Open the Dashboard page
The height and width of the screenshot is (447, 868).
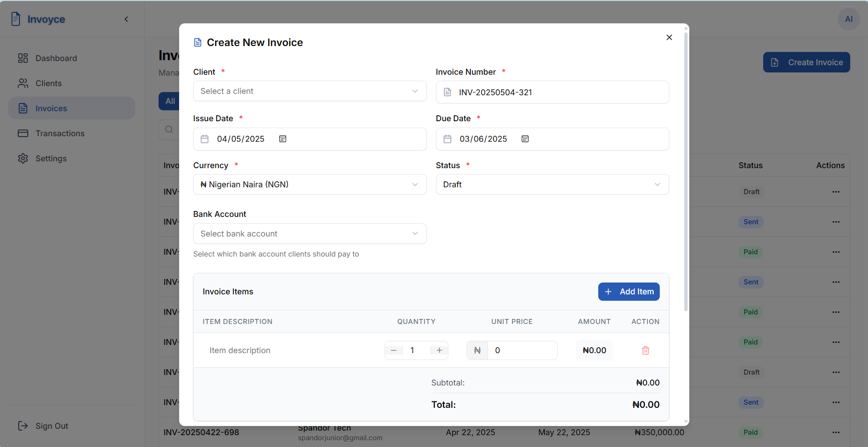[72, 58]
